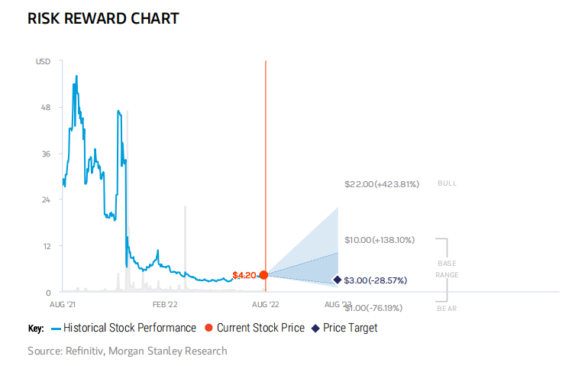588x366 pixels.
Task: Select the $3.00 (-28.57%) price target label
Action: pos(375,280)
